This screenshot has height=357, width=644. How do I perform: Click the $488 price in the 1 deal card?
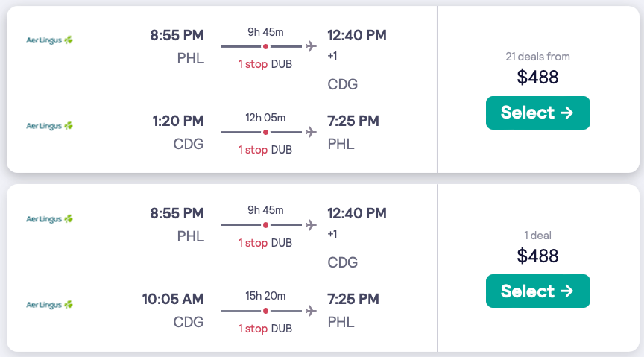coord(537,256)
